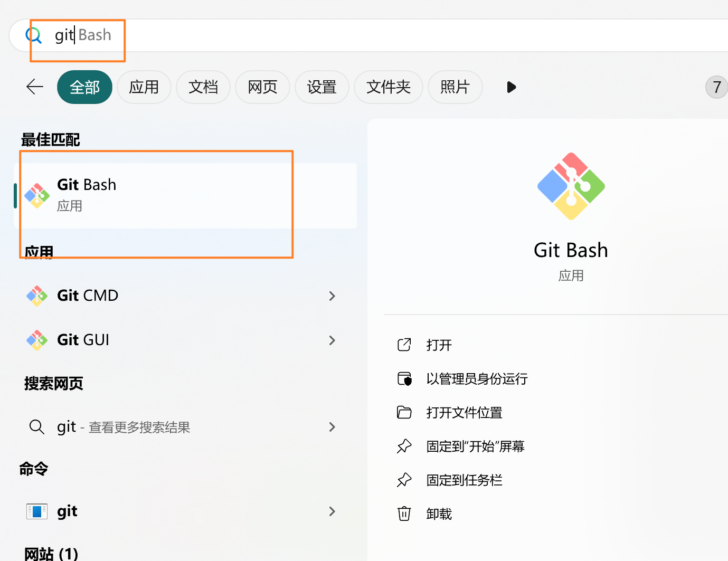Show more filters with the play arrow
This screenshot has height=561, width=728.
coord(511,87)
